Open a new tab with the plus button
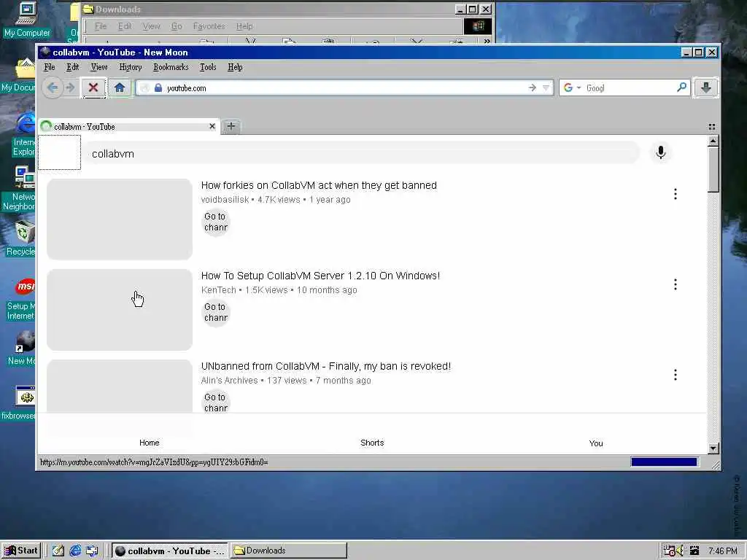Image resolution: width=747 pixels, height=560 pixels. pos(231,126)
